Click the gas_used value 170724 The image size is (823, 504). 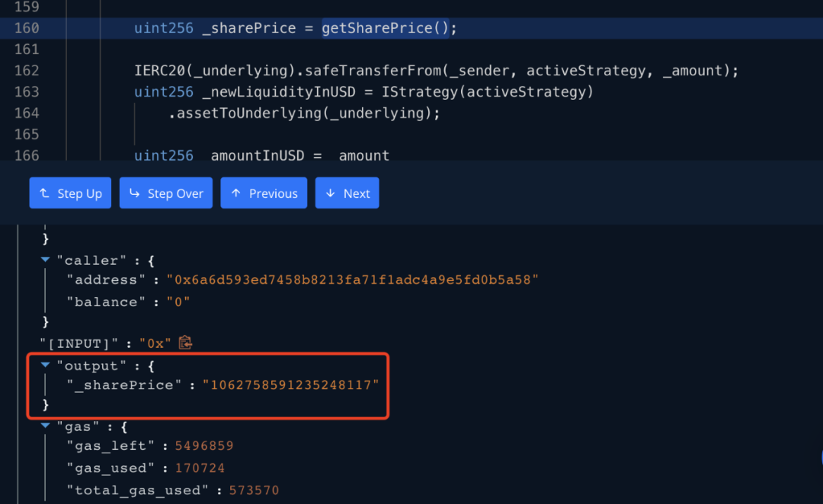coord(200,468)
